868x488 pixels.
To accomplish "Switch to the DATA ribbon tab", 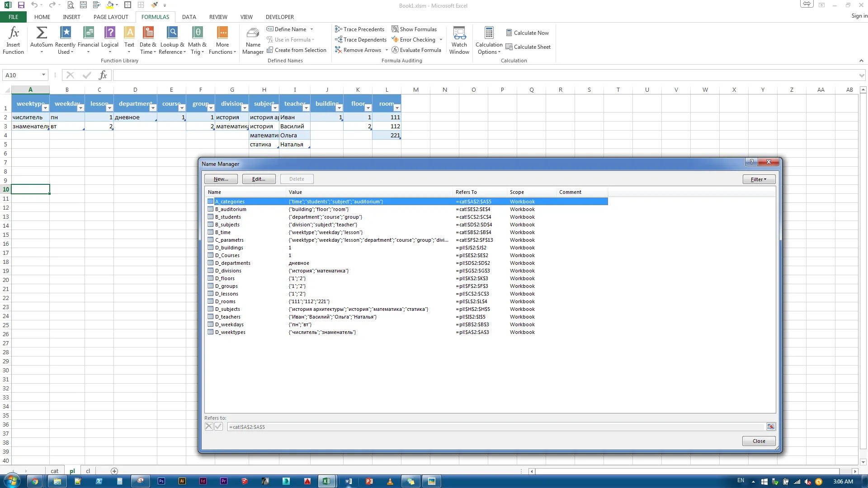I will tap(189, 17).
